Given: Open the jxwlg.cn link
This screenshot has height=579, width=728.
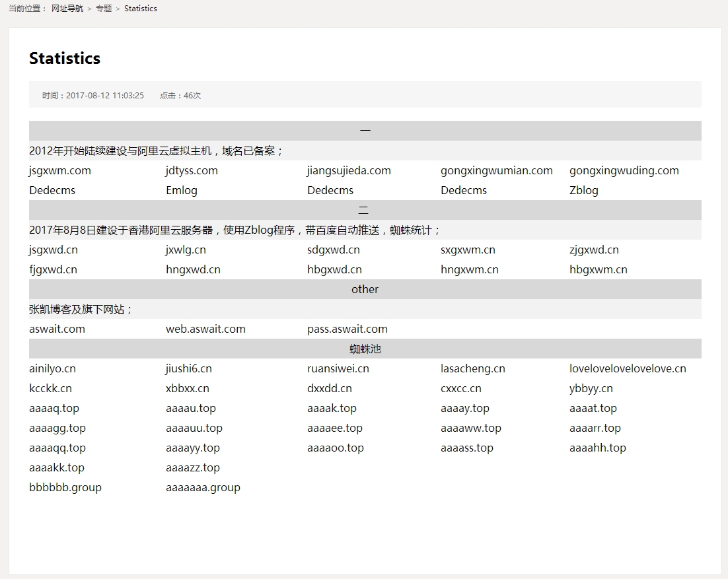Looking at the screenshot, I should pyautogui.click(x=186, y=250).
